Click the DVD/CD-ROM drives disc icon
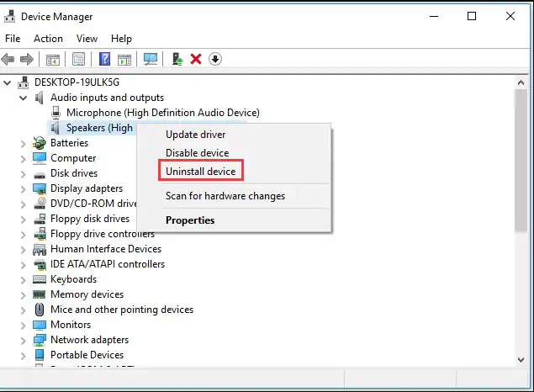Screen dimensions: 534x392 click(x=40, y=204)
